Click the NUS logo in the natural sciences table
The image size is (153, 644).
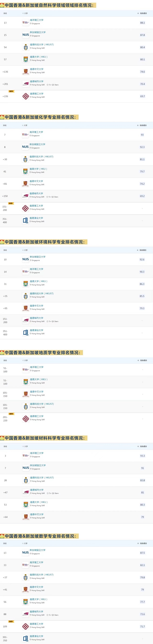click(25, 35)
